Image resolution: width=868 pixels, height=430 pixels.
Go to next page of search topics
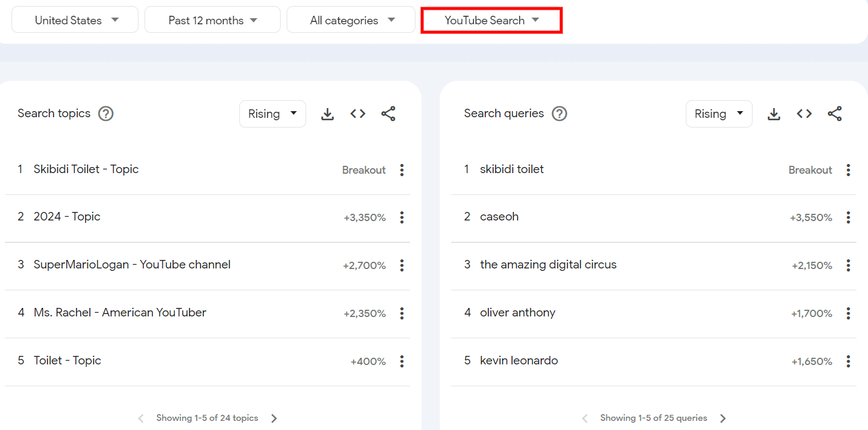coord(274,418)
